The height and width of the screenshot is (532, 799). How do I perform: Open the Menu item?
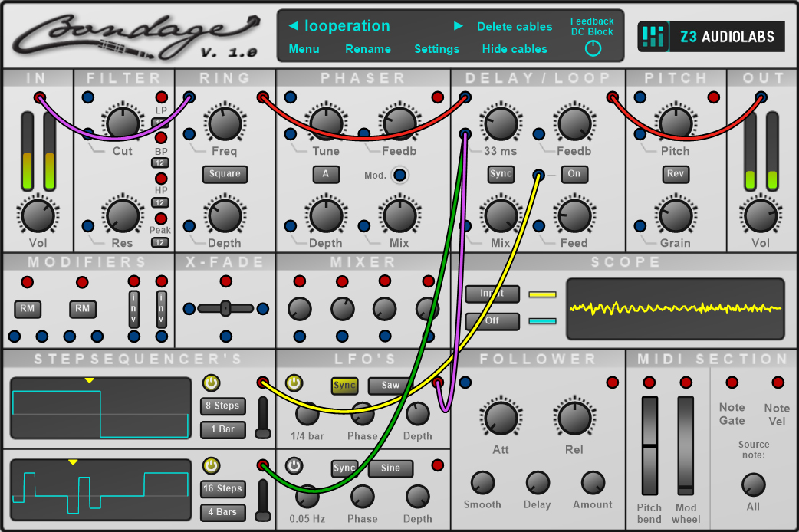(x=304, y=49)
